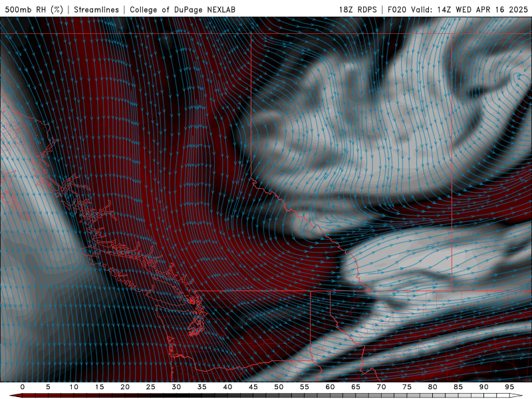This screenshot has width=532, height=399.
Task: Click the "25" colorbar scale label
Action: pos(151,387)
